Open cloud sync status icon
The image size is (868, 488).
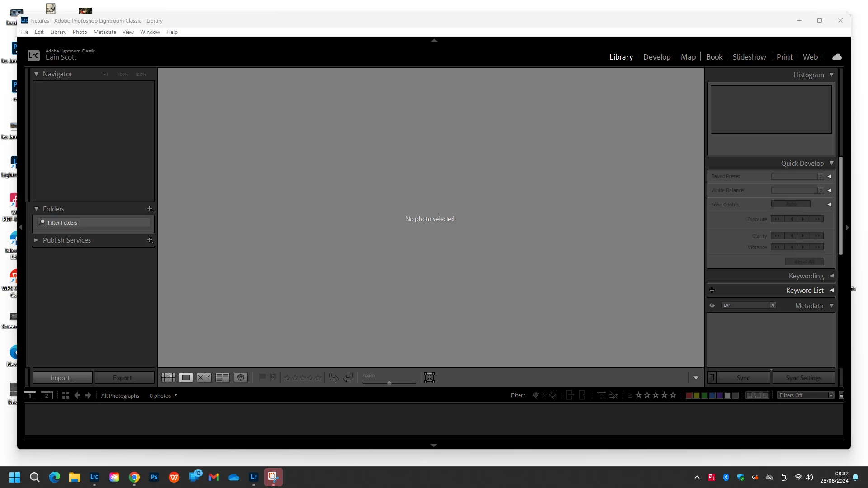(x=837, y=57)
